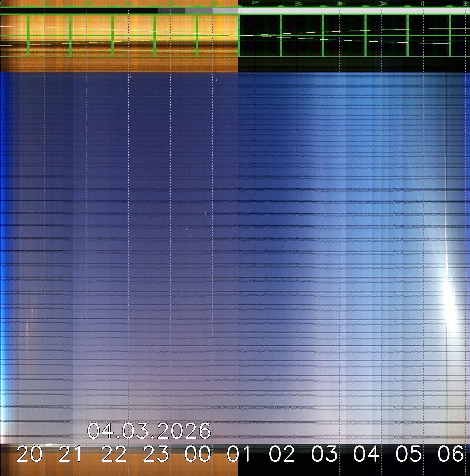This screenshot has width=470, height=476.
Task: Click the bright white sun streak
Action: 450,299
